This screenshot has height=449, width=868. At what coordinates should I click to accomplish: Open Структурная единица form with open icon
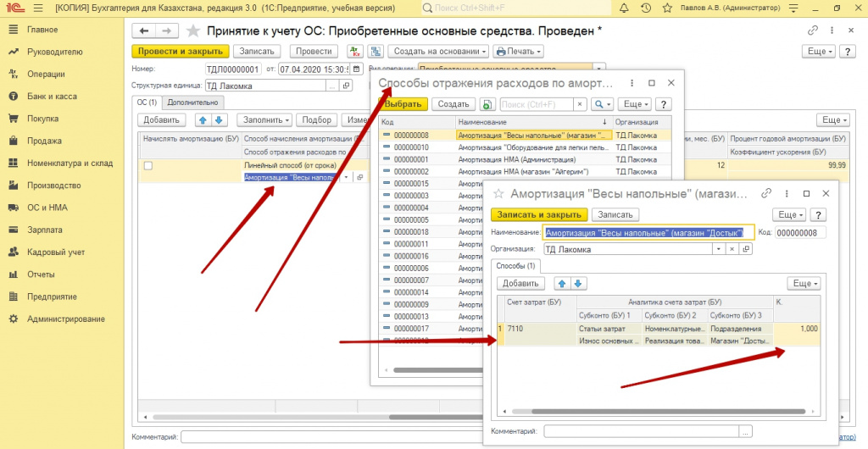pos(347,86)
